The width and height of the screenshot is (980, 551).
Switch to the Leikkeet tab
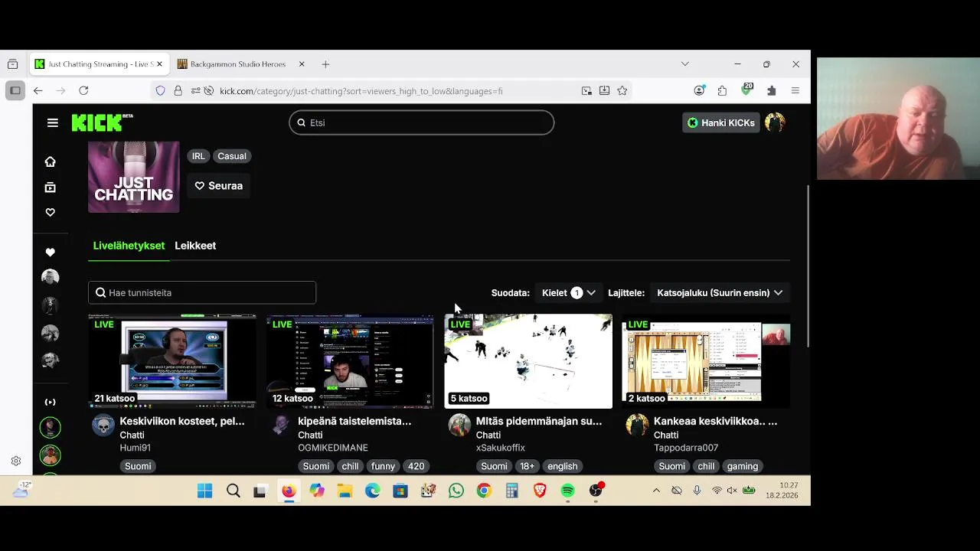tap(195, 246)
